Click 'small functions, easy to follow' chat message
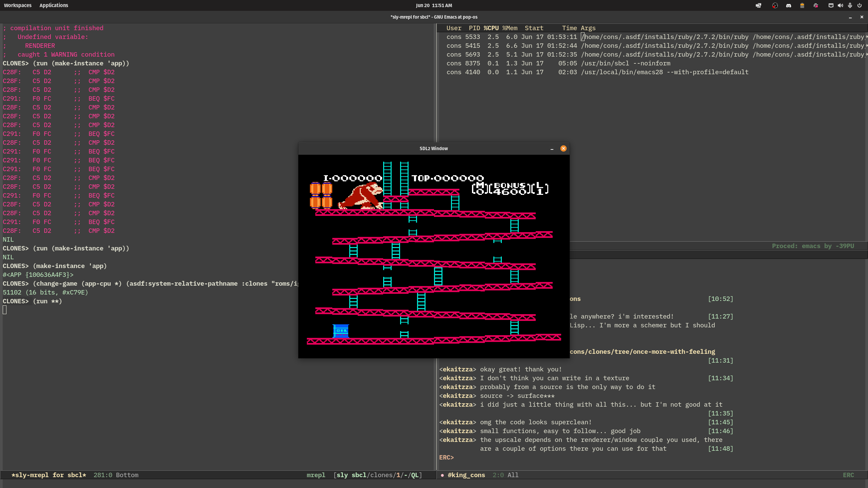This screenshot has height=488, width=868. pyautogui.click(x=560, y=431)
